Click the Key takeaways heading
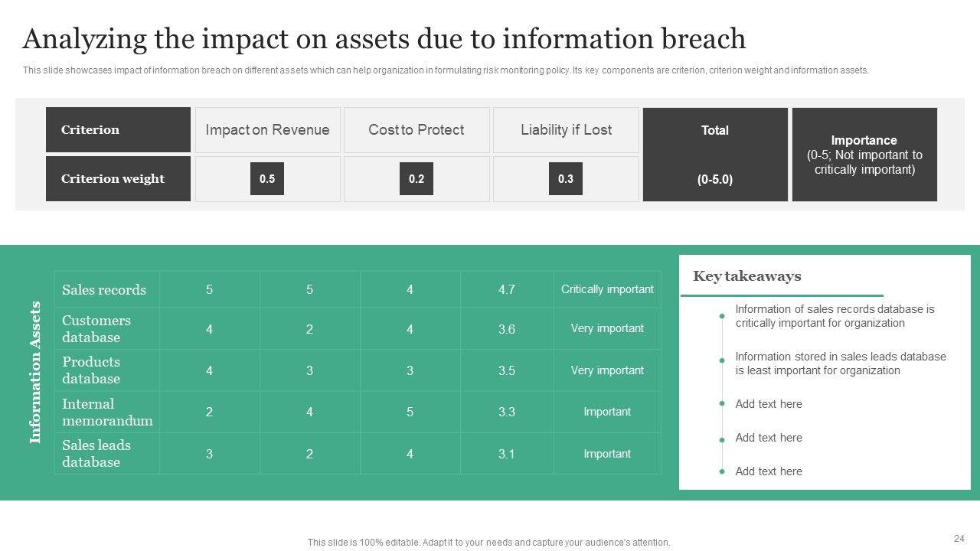The image size is (980, 551). pyautogui.click(x=746, y=276)
